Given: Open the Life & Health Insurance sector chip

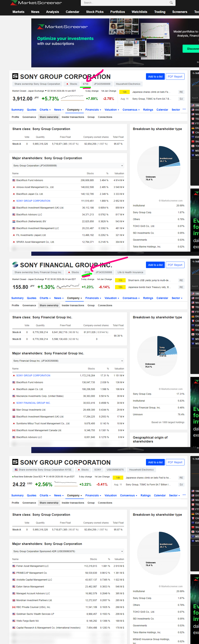Looking at the screenshot, I should [x=130, y=272].
